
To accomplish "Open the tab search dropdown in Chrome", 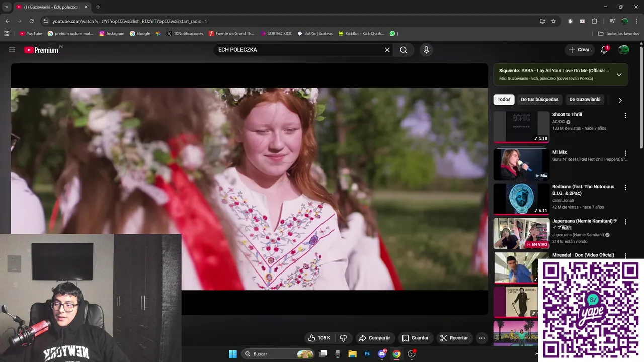I will coord(7,7).
